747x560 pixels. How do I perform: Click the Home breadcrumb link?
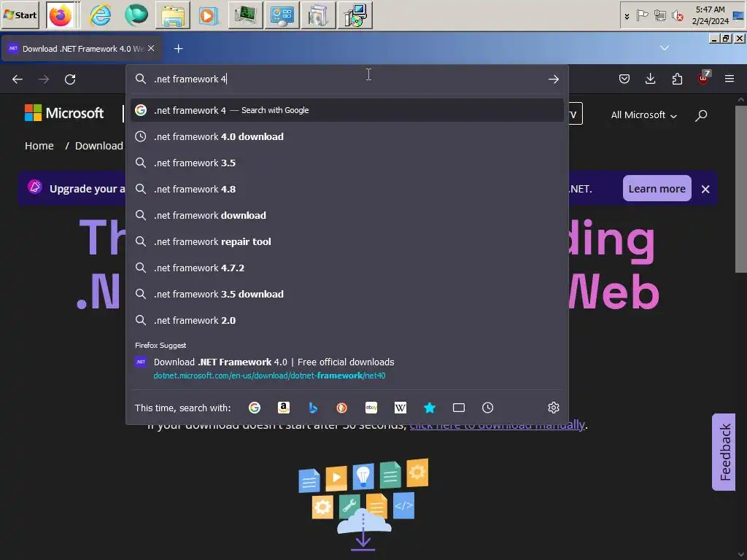[x=39, y=146]
